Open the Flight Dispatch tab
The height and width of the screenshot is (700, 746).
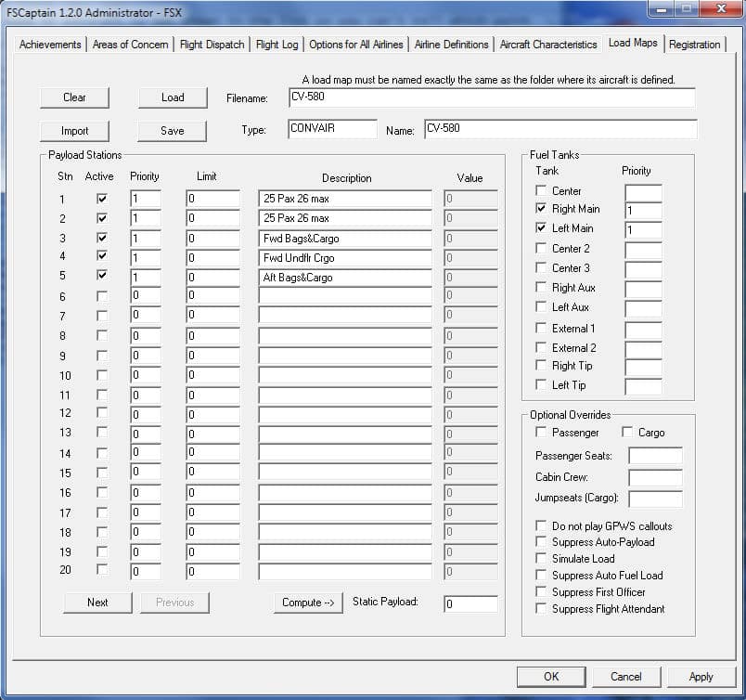click(212, 45)
